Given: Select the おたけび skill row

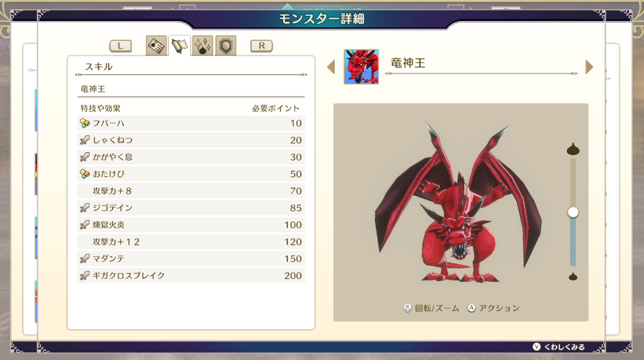Looking at the screenshot, I should tap(191, 174).
